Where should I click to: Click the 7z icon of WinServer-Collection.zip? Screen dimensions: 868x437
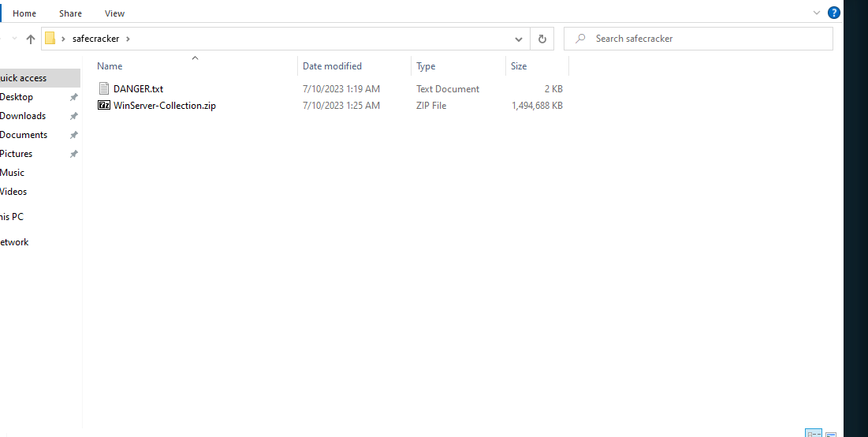pyautogui.click(x=104, y=105)
